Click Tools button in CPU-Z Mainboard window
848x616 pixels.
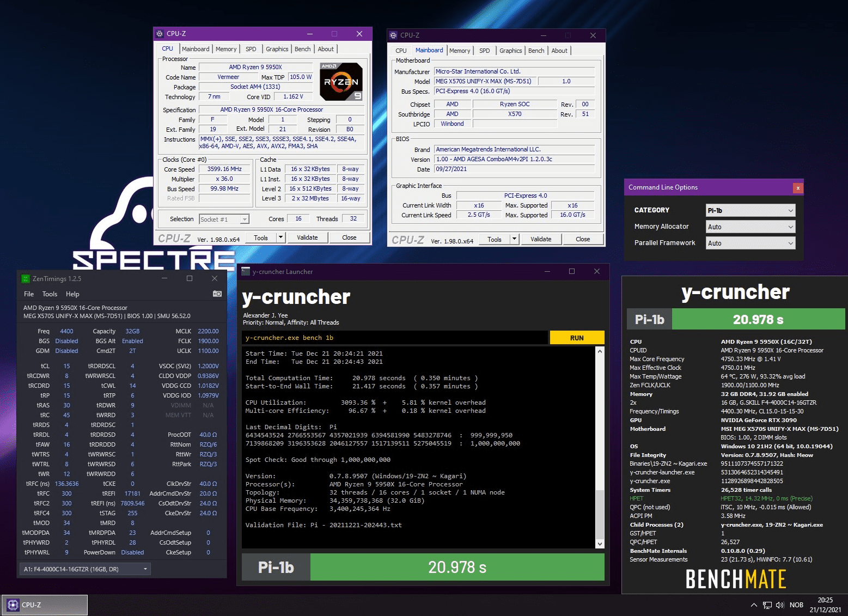pyautogui.click(x=495, y=239)
